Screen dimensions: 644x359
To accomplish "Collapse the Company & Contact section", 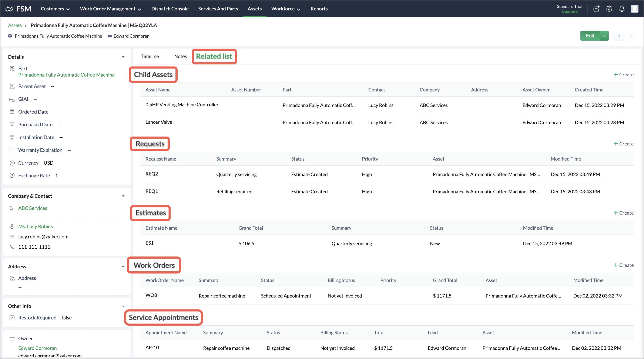I will [123, 196].
